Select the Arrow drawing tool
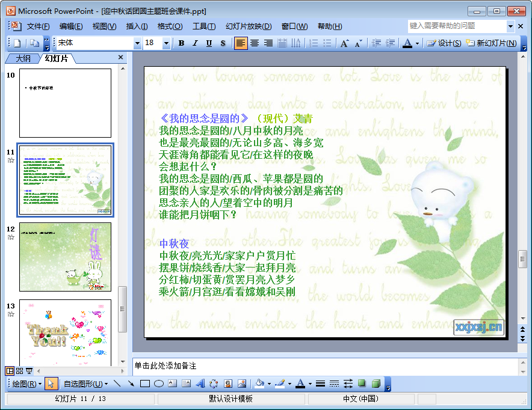The image size is (532, 410). click(131, 384)
